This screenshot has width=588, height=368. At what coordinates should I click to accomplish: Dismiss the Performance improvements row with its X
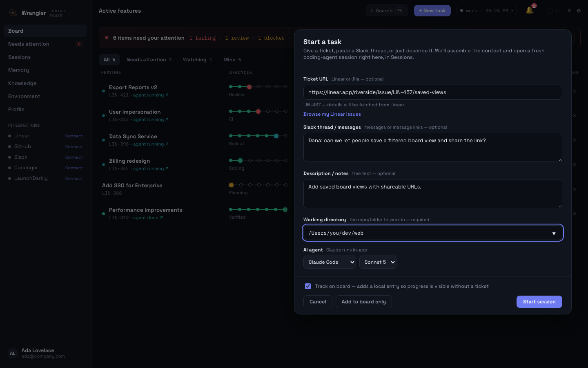pos(575,214)
